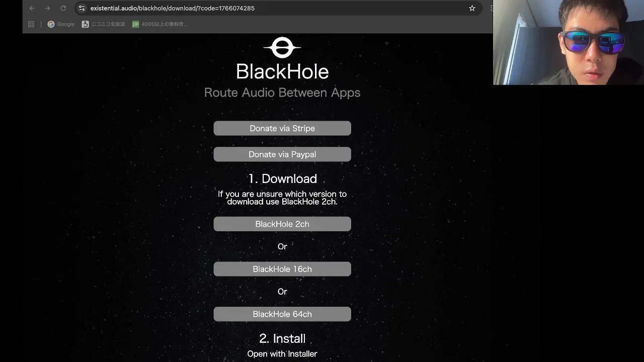
Task: Click Donate via Paypal button
Action: point(282,154)
